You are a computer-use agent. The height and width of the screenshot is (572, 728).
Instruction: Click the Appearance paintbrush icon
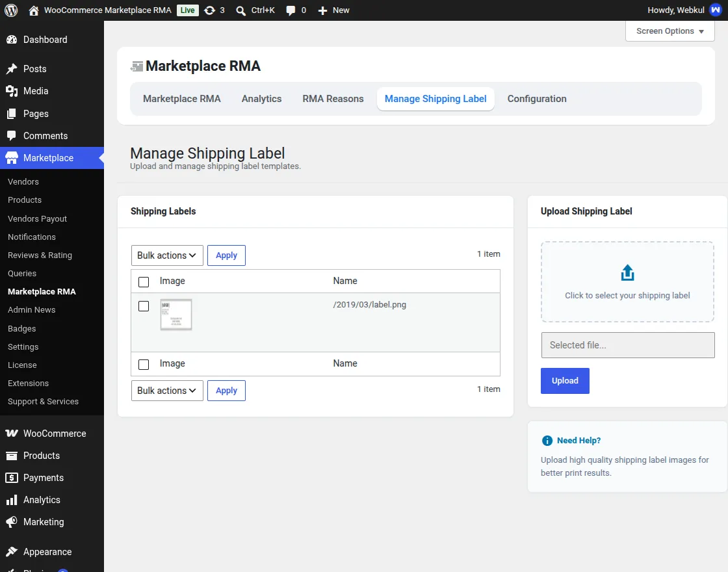[12, 552]
